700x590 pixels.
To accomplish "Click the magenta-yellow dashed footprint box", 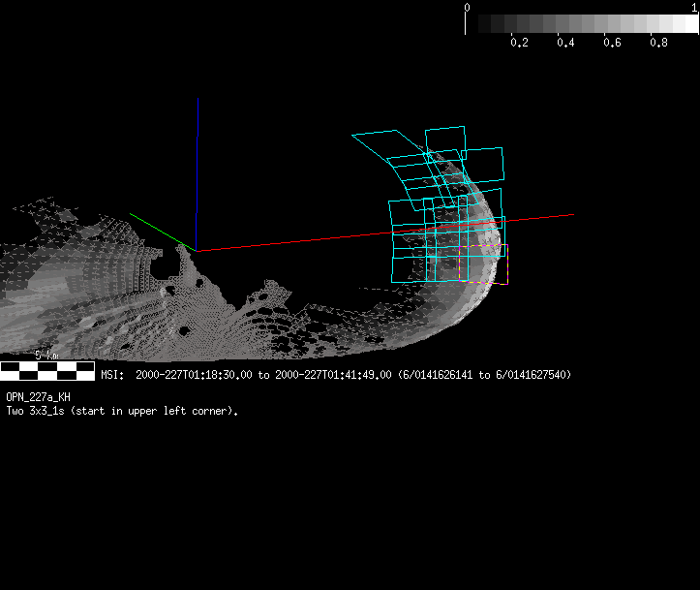I will (483, 264).
